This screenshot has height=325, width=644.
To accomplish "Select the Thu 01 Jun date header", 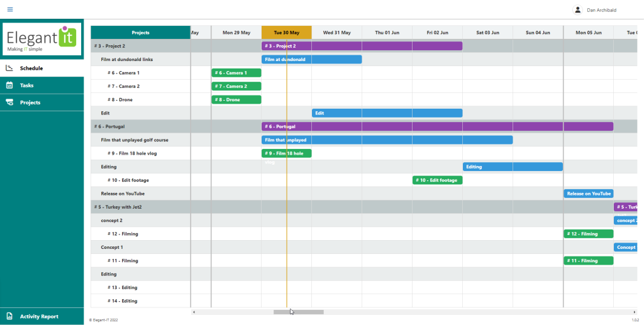I will coord(387,33).
